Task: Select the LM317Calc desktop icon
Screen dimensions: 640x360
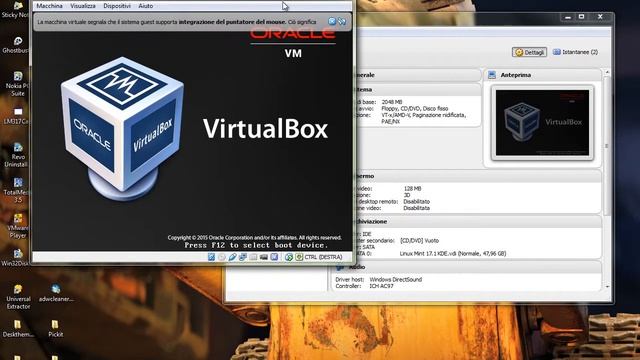Action: point(16,116)
